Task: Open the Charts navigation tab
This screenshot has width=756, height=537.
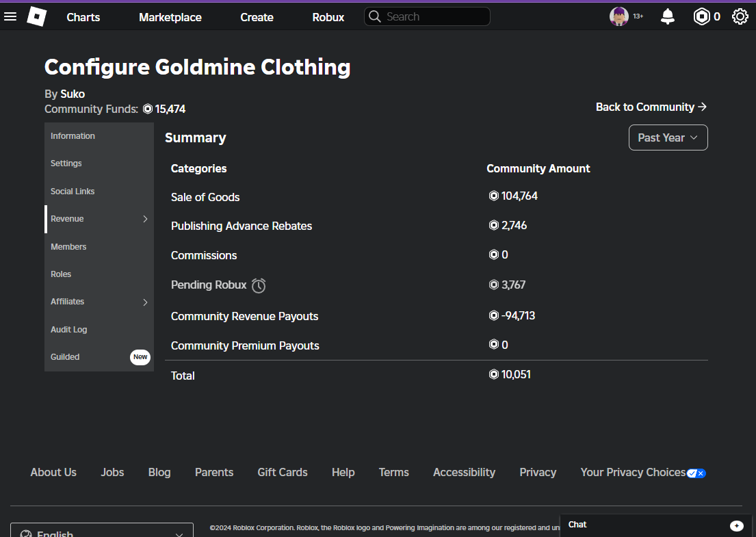Action: point(83,17)
